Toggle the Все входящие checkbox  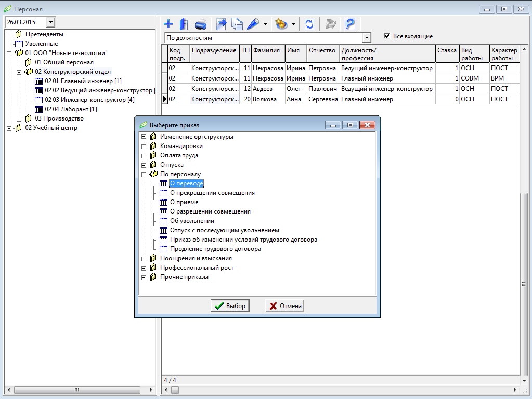point(387,36)
